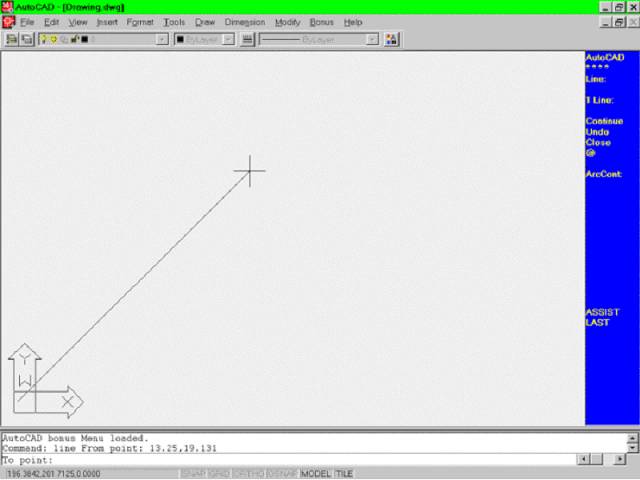Viewport: 640px width, 480px height.
Task: Expand the linetype control dropdown arrow
Action: pos(372,40)
